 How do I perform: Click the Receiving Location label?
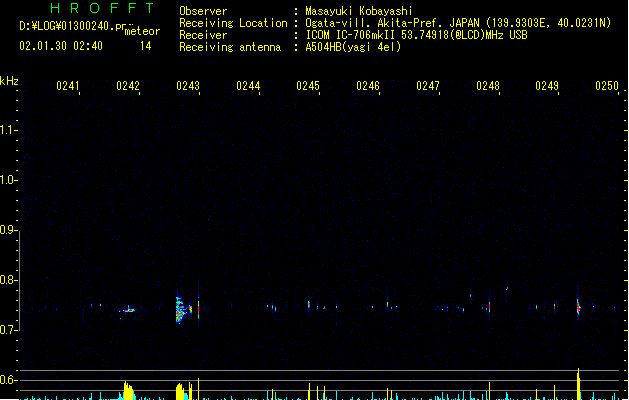click(x=233, y=23)
